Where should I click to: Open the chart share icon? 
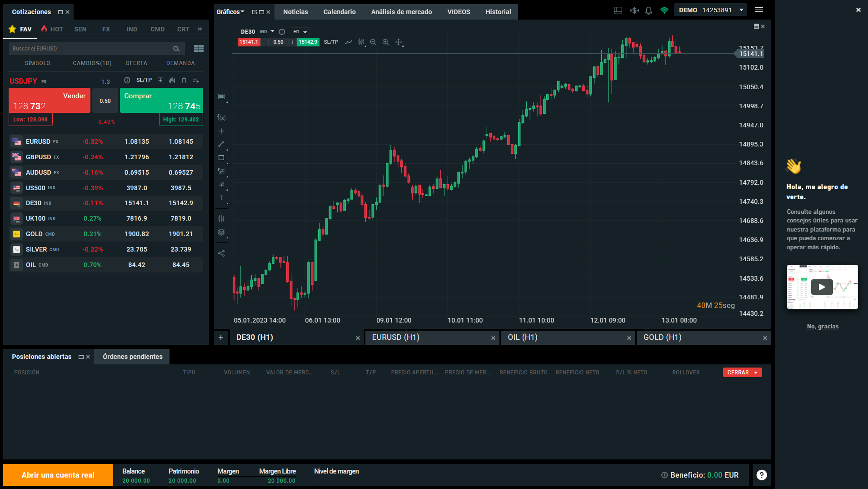coord(221,253)
